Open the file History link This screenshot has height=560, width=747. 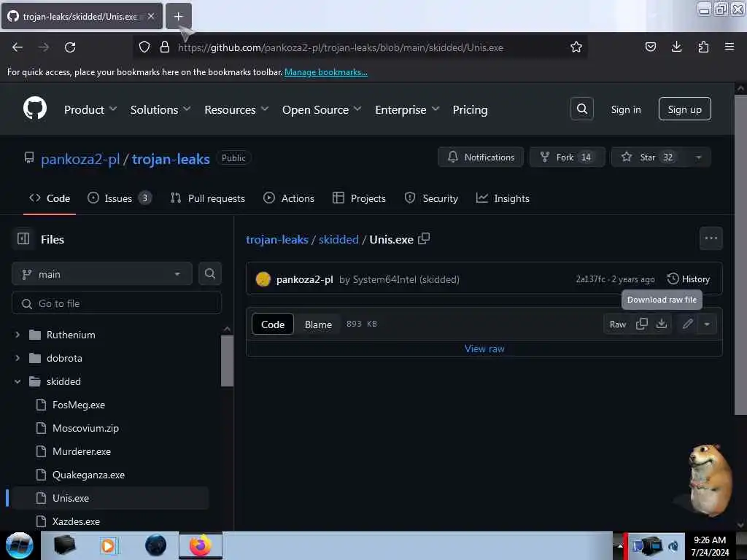689,279
